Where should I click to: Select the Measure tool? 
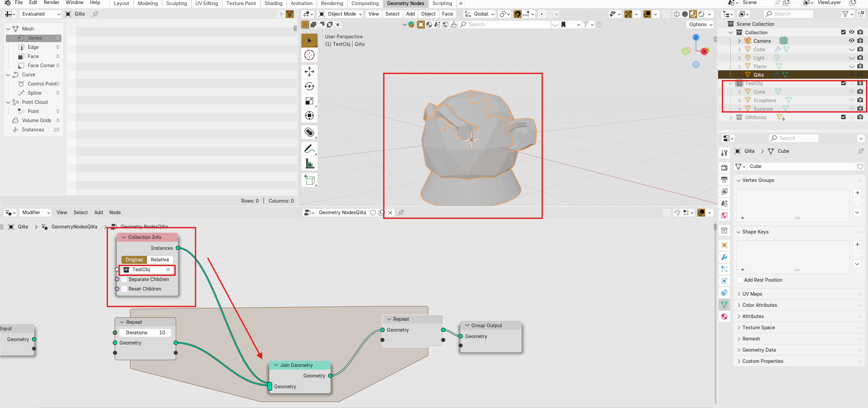click(309, 164)
